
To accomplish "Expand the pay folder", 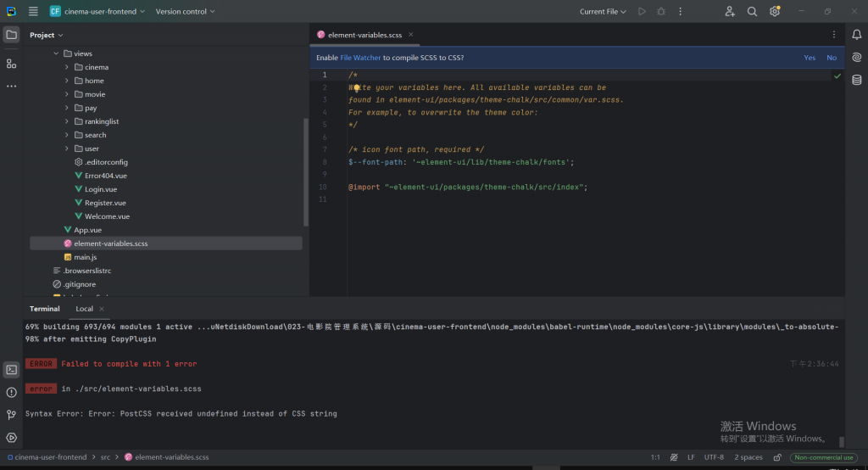I will [67, 108].
